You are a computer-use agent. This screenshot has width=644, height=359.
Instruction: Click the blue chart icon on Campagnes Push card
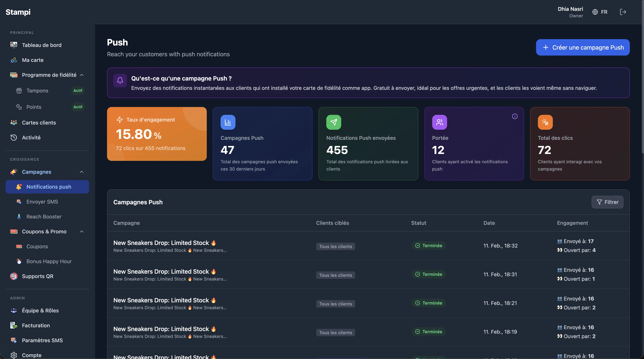[x=228, y=122]
